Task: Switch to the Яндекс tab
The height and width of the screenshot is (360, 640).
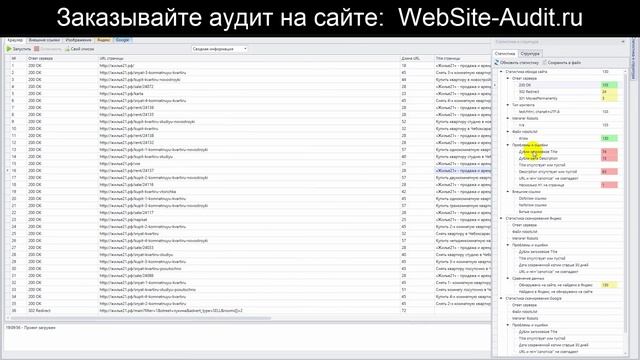Action: point(104,40)
